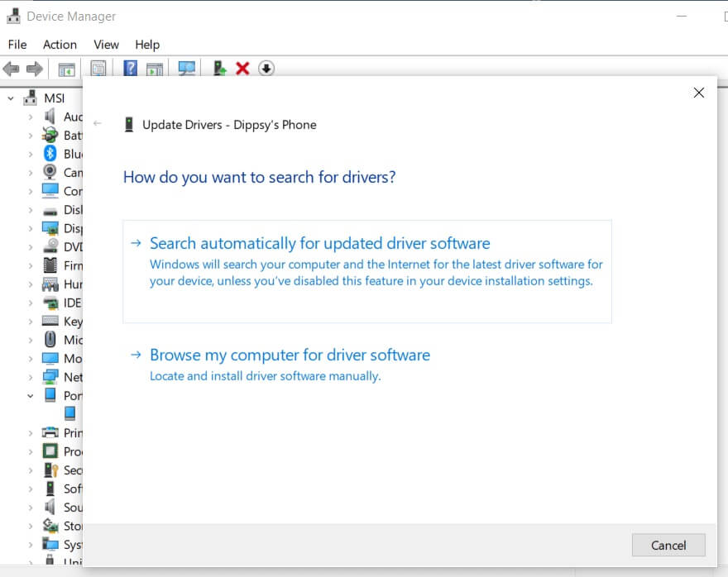Click the Bluetooth icon in device tree
Viewport: 728px width, 577px height.
pyautogui.click(x=50, y=154)
